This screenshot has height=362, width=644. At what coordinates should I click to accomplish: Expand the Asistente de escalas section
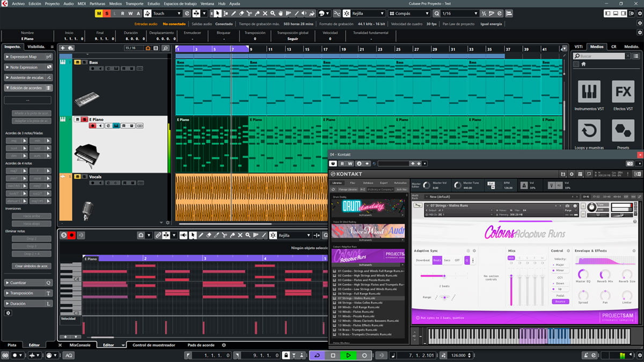[x=28, y=78]
